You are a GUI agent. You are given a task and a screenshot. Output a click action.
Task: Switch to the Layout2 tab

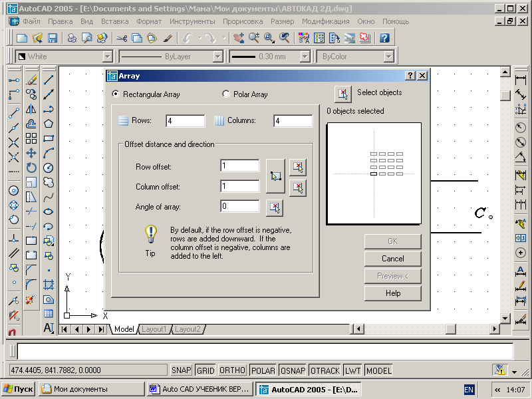pyautogui.click(x=188, y=329)
